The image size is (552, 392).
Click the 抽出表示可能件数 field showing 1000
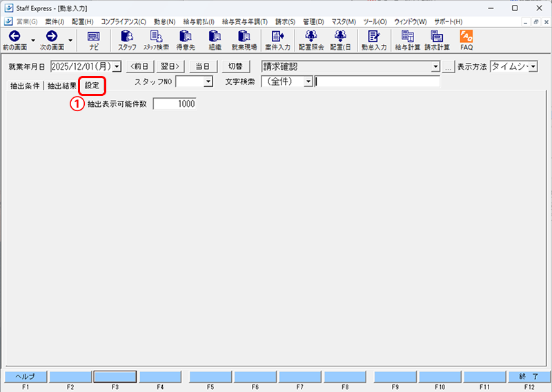click(x=175, y=104)
